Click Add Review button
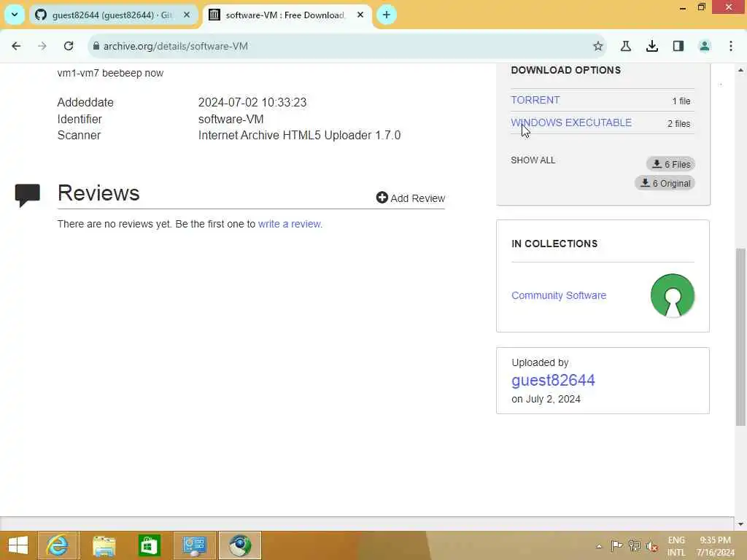 point(410,198)
